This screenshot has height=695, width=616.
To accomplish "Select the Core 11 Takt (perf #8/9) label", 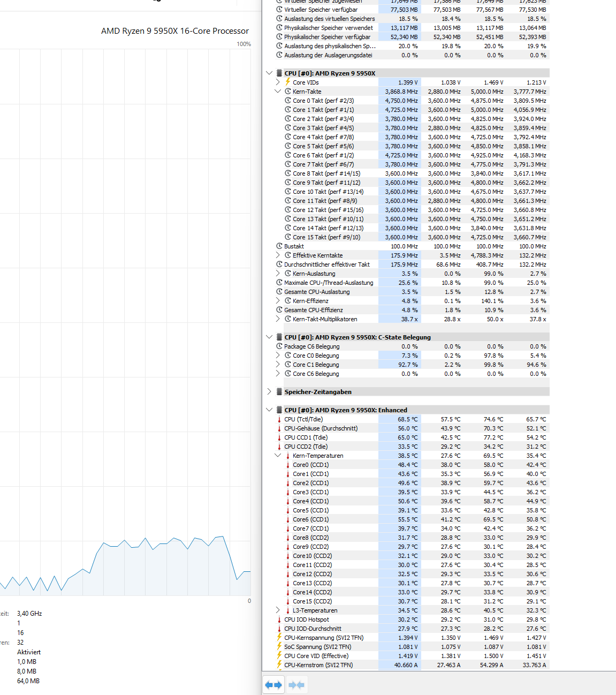I will (325, 201).
